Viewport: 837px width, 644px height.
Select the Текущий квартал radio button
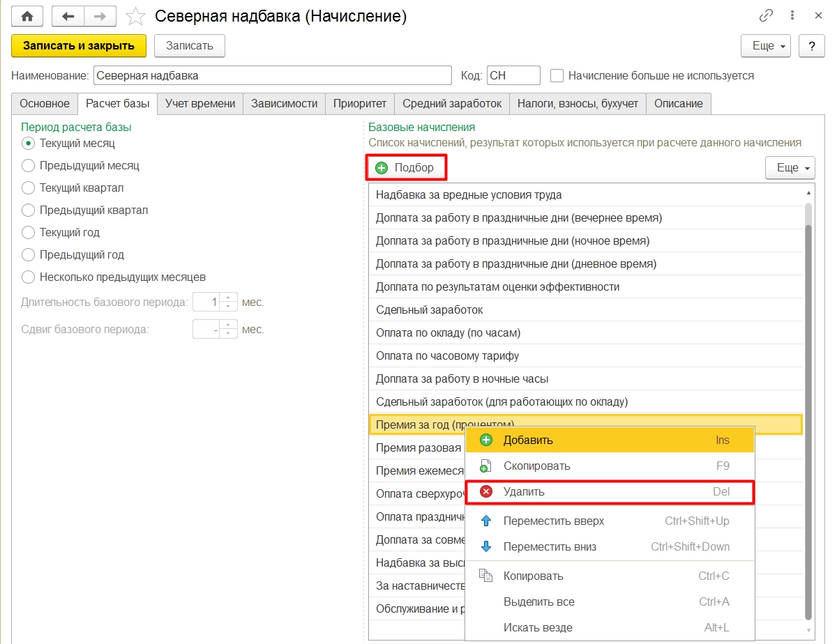click(28, 188)
